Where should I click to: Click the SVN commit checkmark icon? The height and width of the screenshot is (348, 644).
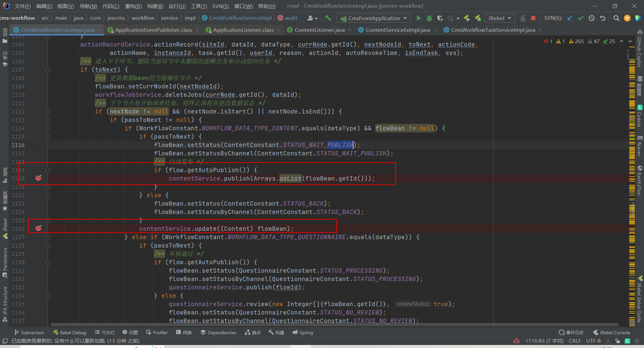pyautogui.click(x=581, y=18)
